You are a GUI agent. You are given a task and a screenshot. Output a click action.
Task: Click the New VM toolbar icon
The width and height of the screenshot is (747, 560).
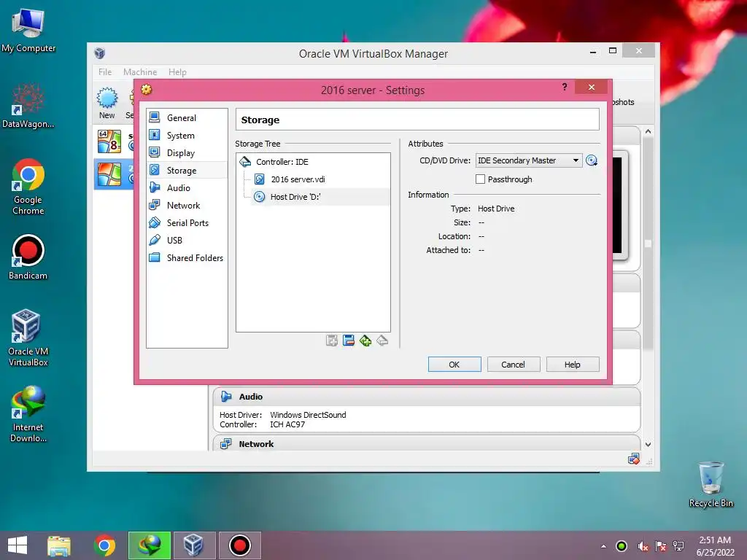[x=107, y=102]
